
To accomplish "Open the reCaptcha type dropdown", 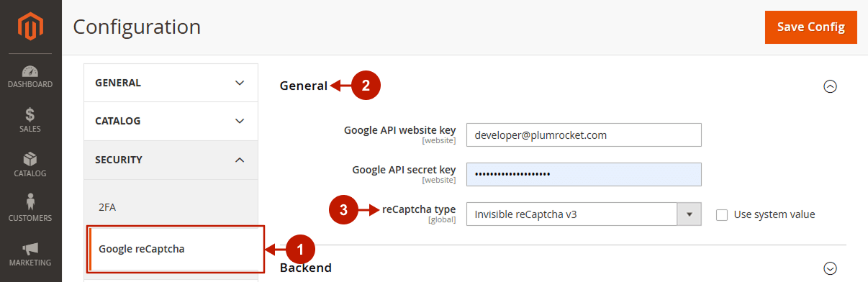I will click(584, 214).
